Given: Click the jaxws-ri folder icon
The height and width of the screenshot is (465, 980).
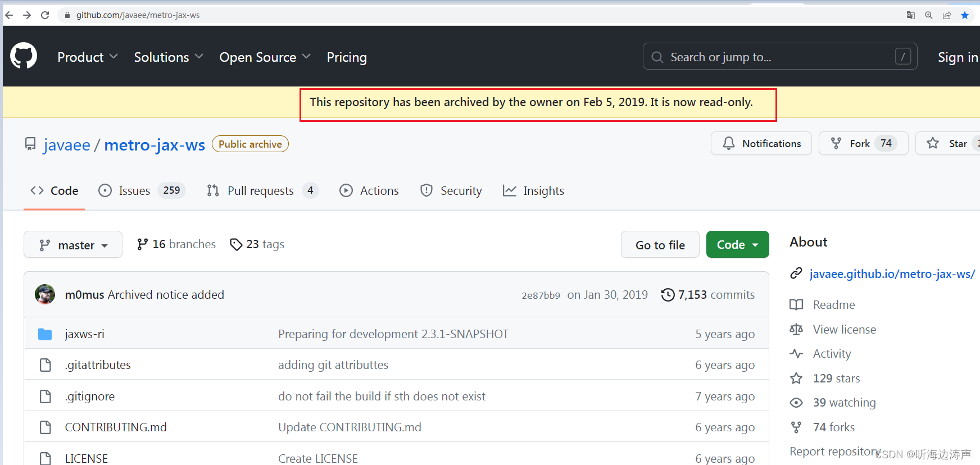Looking at the screenshot, I should point(45,334).
